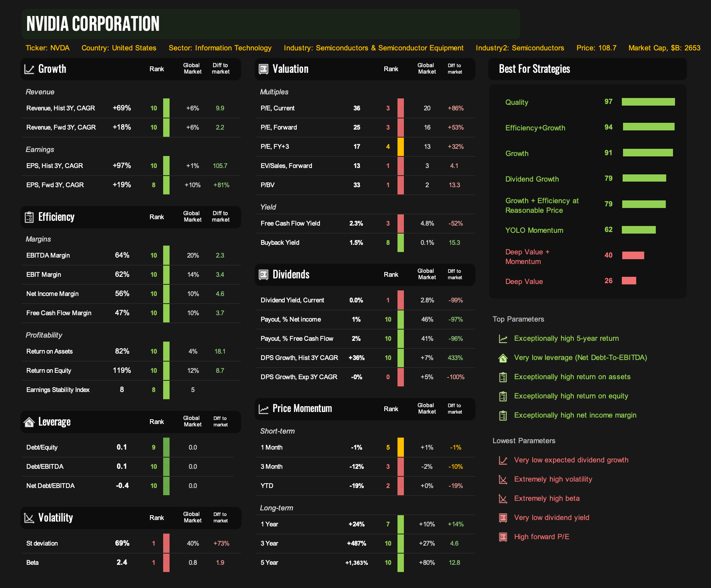The height and width of the screenshot is (588, 711).
Task: Click the Leverage section header title
Action: coord(54,422)
